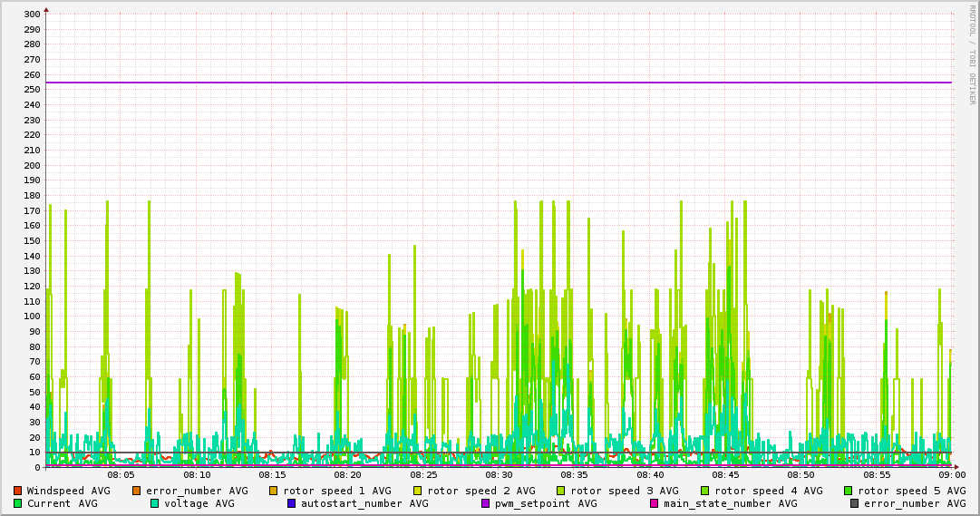Click the pwm_setpoint AVG legend text

(546, 503)
